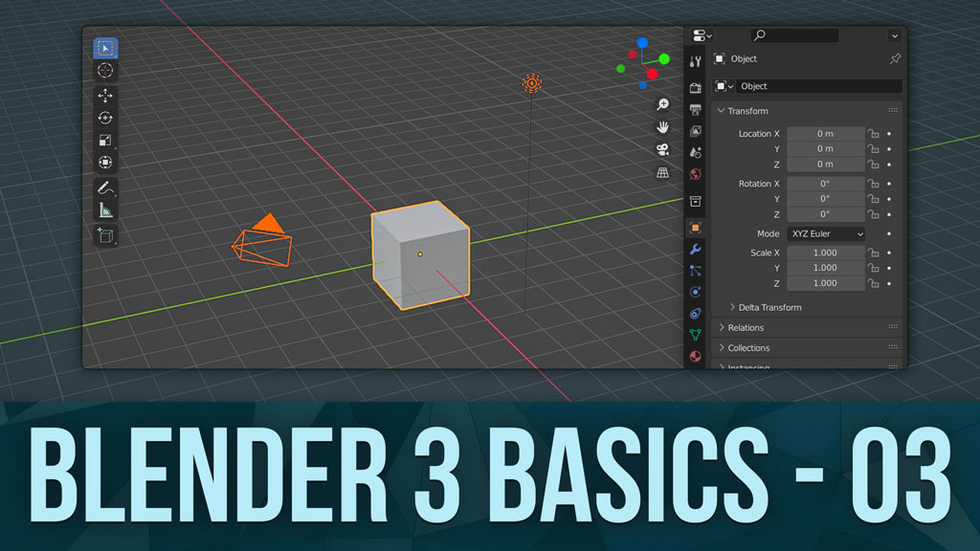The width and height of the screenshot is (980, 551).
Task: Select the camera object in viewport
Action: pos(262,241)
